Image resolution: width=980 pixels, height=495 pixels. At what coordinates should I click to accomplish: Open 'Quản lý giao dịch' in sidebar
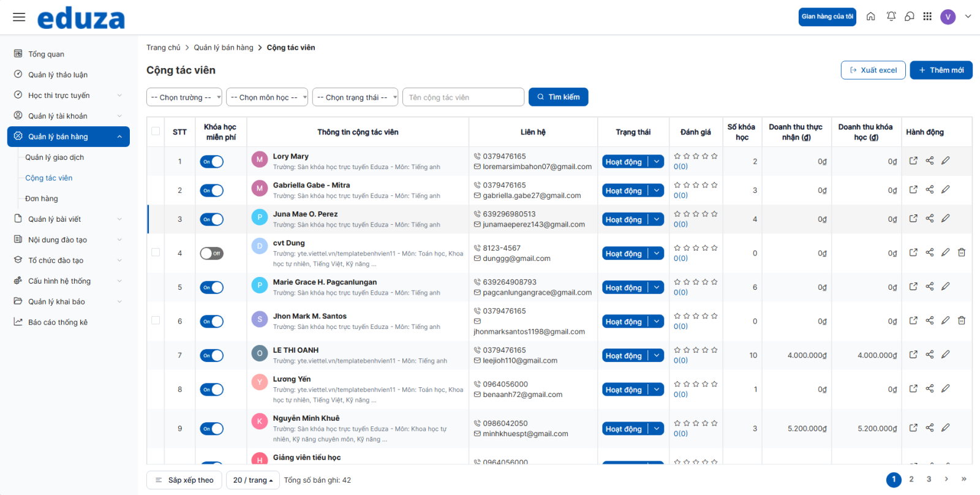[x=55, y=157]
